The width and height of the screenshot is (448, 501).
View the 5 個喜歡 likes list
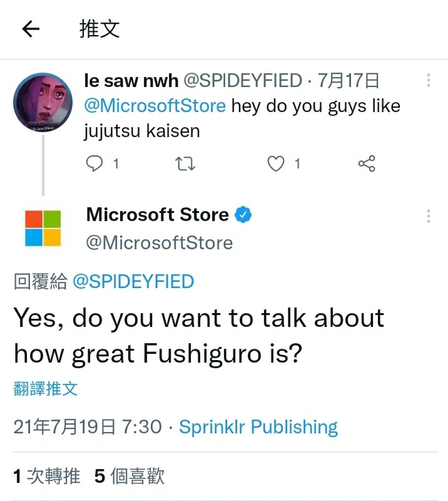130,476
